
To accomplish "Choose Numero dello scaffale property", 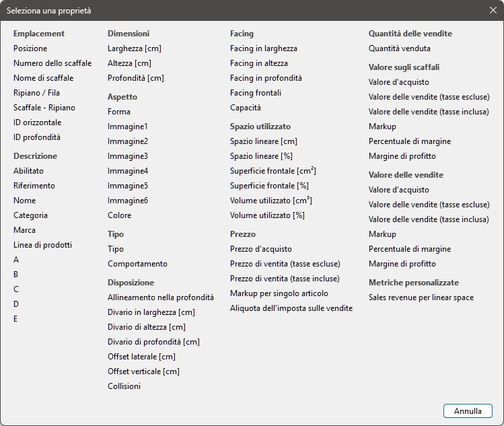I will point(52,63).
